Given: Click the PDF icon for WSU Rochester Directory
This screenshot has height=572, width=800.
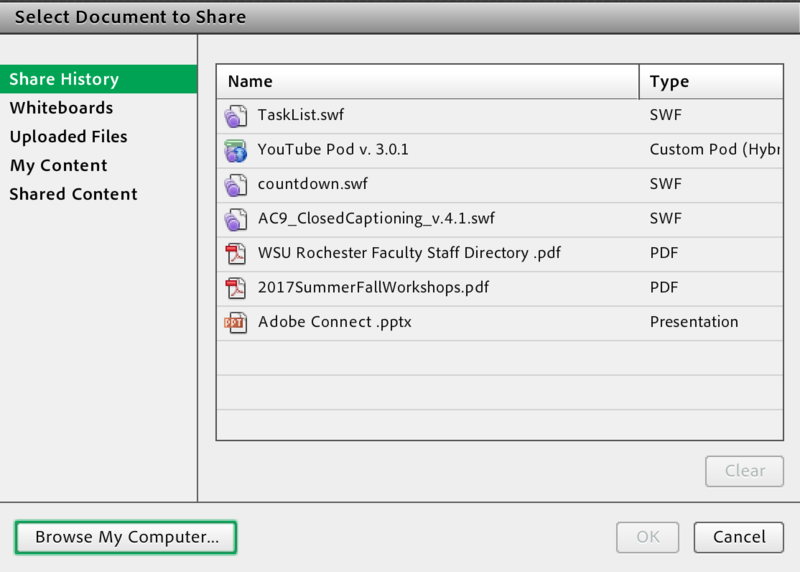Looking at the screenshot, I should click(x=235, y=253).
